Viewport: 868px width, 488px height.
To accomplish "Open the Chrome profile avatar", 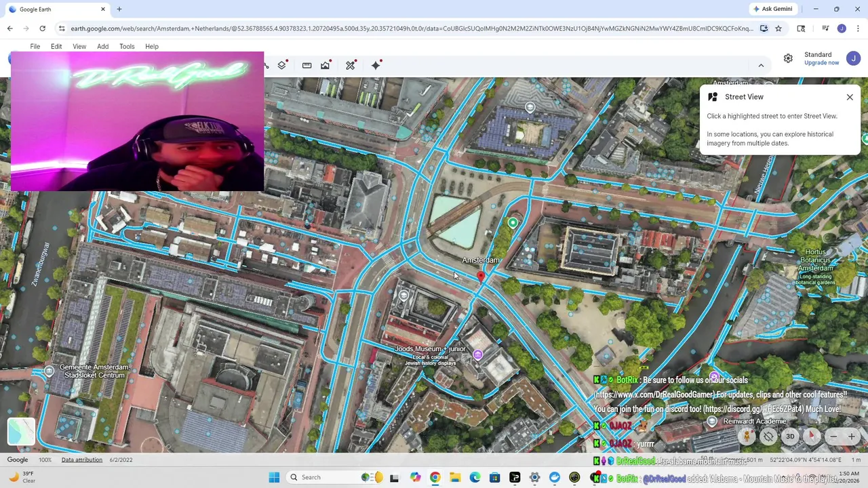I will click(x=842, y=28).
